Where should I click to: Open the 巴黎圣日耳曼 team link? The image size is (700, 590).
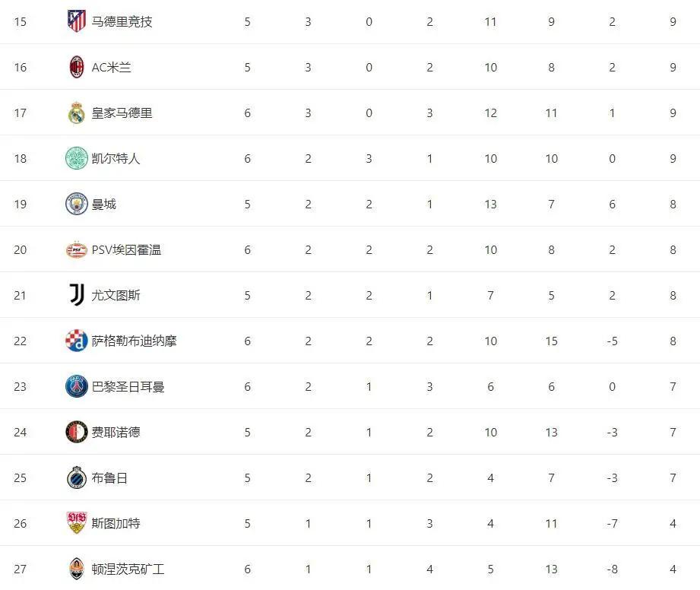coord(128,386)
